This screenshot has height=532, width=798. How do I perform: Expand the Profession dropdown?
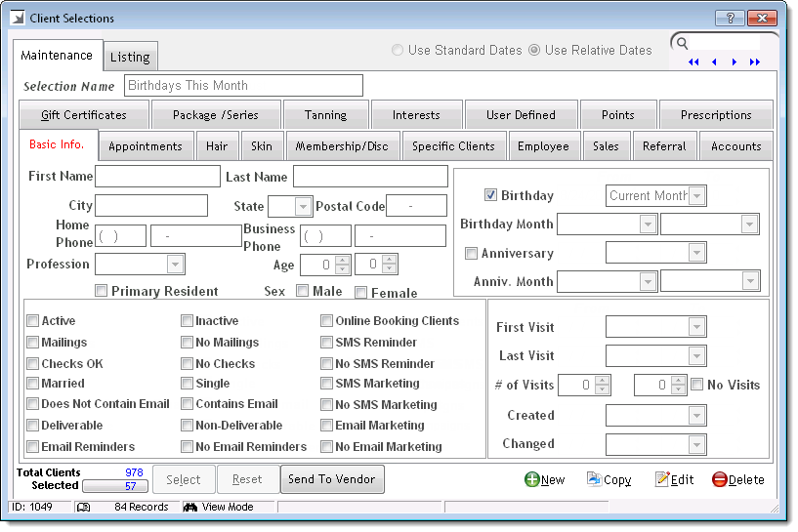tap(175, 265)
